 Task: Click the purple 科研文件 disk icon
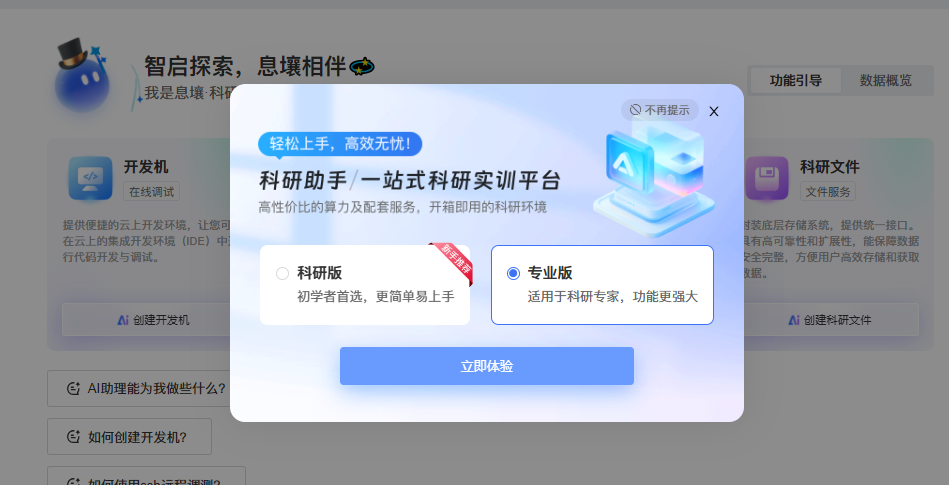pos(767,178)
